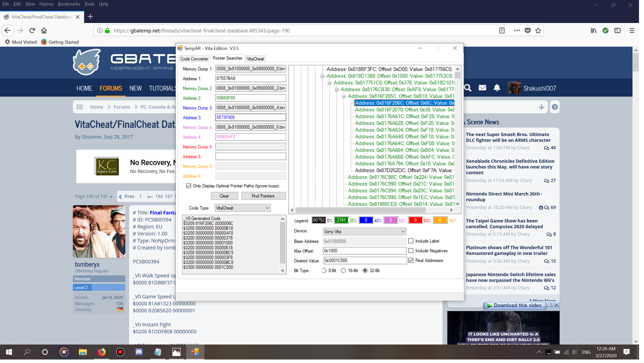Open Firefox hamburger menu
This screenshot has height=363, width=644.
click(632, 31)
